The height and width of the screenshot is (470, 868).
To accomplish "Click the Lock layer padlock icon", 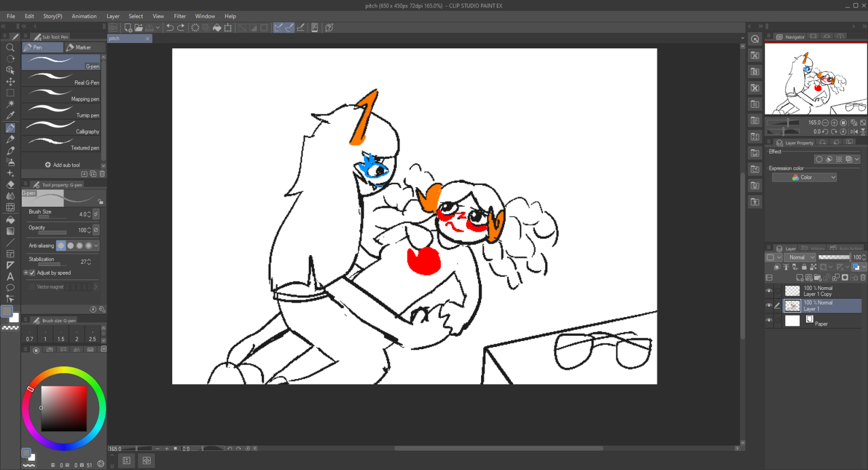I will pos(804,267).
